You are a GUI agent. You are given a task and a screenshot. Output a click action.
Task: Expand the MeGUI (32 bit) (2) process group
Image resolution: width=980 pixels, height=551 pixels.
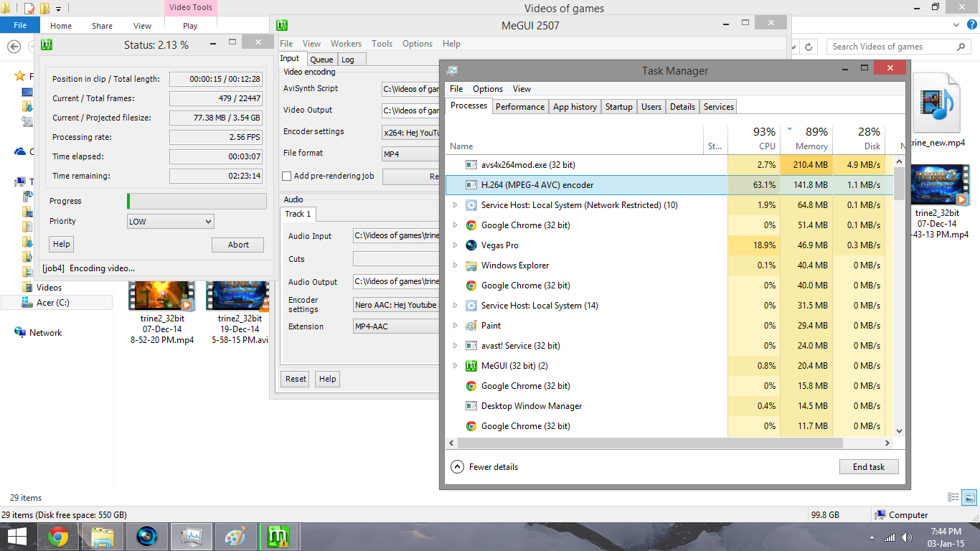[455, 366]
